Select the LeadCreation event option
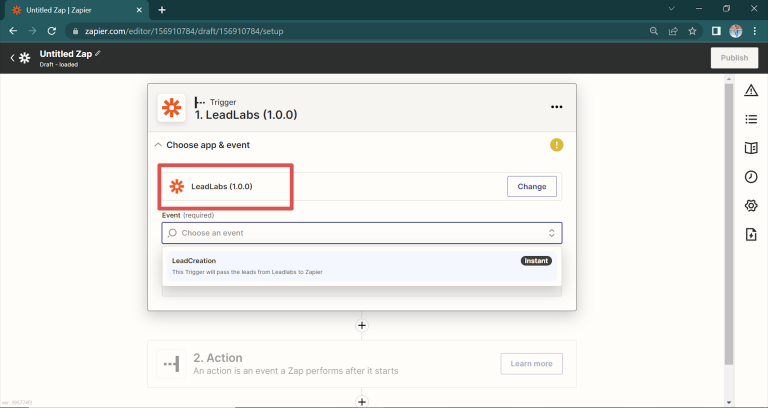The width and height of the screenshot is (768, 408). point(362,266)
